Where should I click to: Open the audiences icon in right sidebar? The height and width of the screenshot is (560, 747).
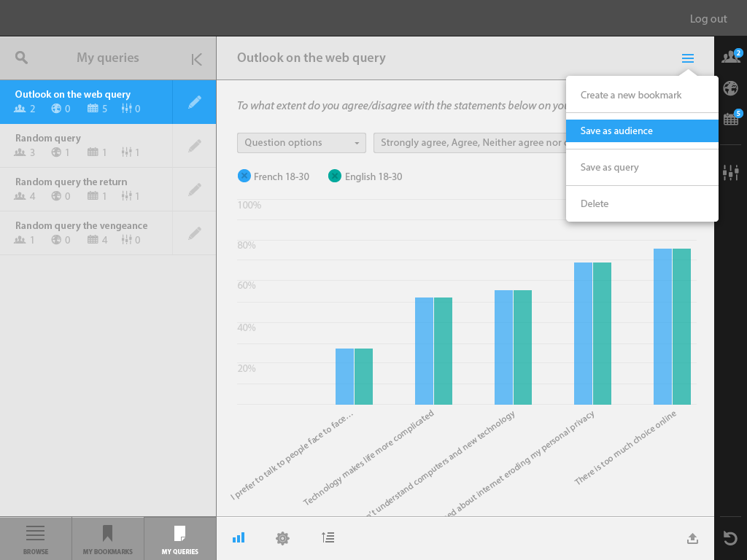(x=730, y=57)
